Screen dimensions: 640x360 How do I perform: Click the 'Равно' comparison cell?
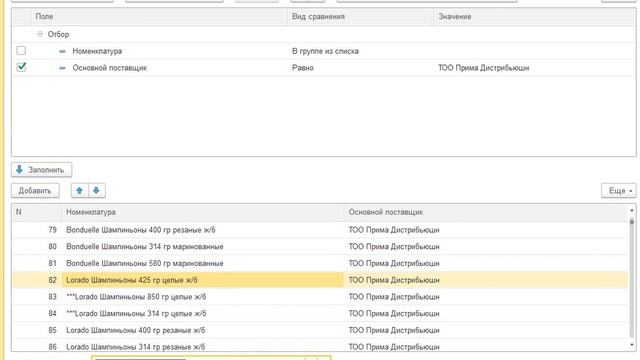pyautogui.click(x=302, y=68)
